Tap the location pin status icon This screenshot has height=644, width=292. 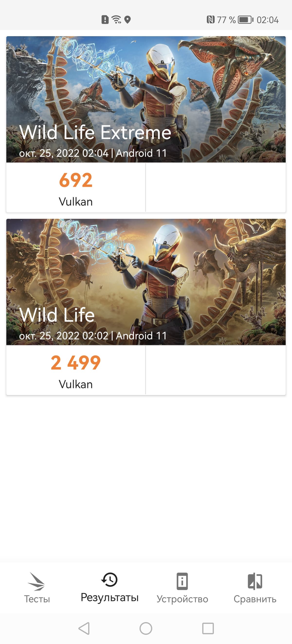(x=128, y=19)
